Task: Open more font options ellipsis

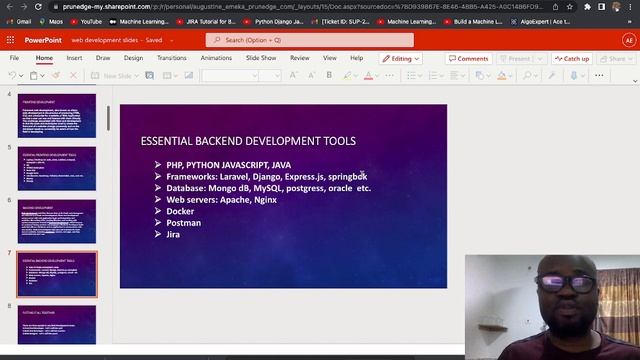Action: click(390, 76)
